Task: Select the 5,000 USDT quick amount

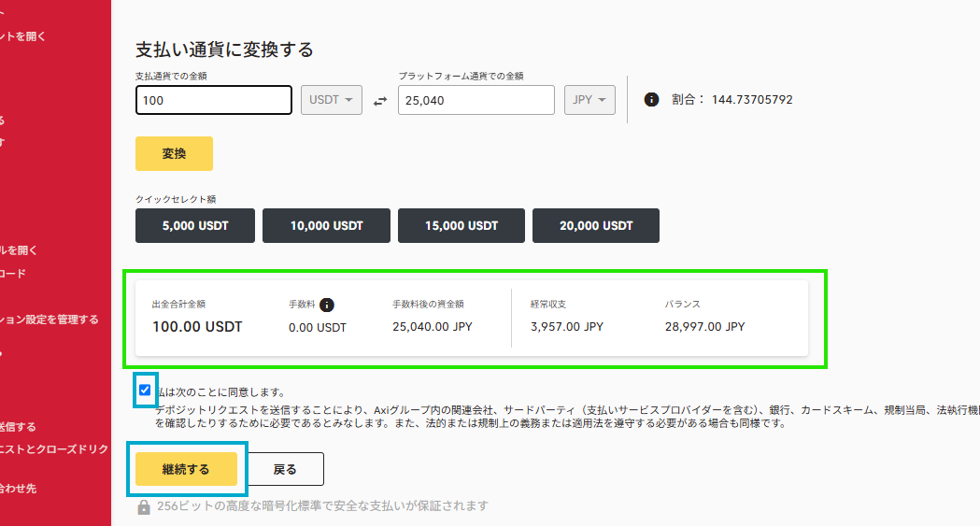Action: click(x=195, y=225)
